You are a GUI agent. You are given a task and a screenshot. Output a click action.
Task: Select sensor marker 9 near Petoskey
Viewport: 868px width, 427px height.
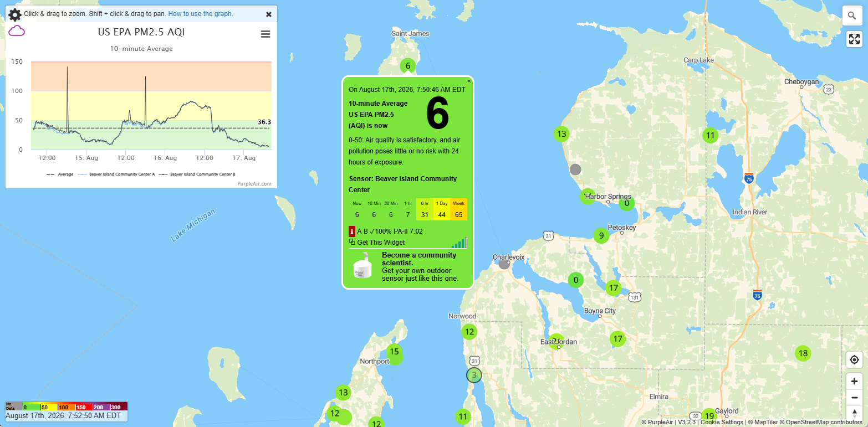pyautogui.click(x=601, y=236)
